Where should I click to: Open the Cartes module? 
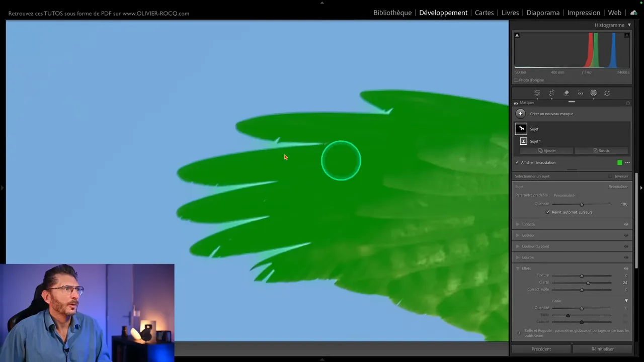484,13
